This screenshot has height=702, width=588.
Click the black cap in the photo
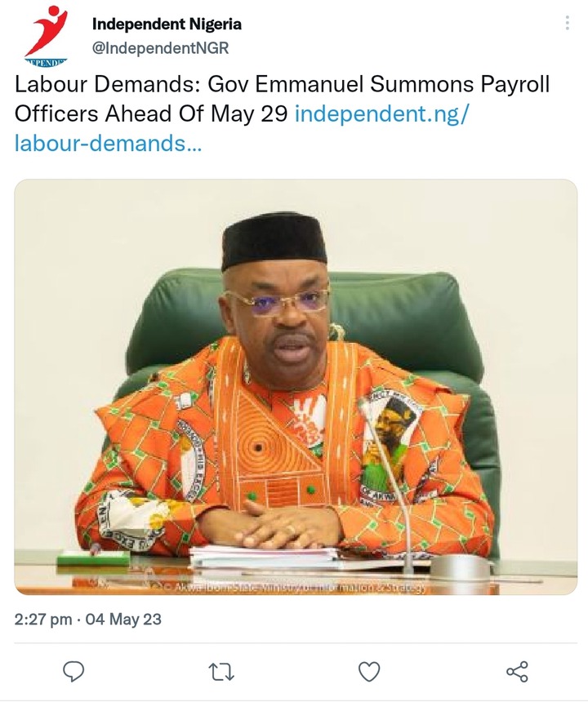click(274, 242)
